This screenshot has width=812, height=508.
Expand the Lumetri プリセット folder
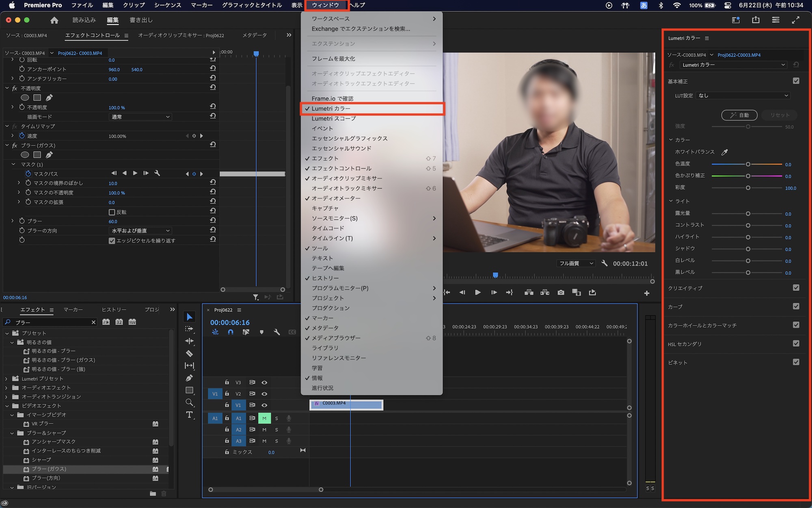click(x=6, y=379)
